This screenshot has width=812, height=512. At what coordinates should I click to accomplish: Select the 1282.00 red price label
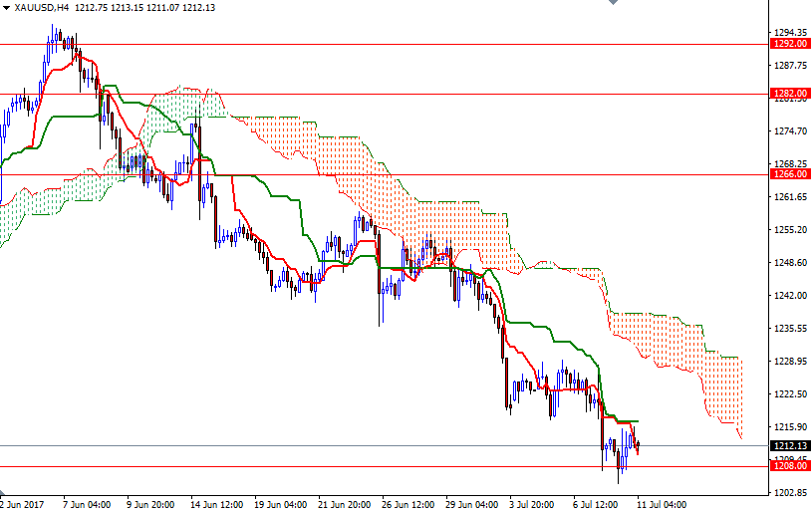coord(790,94)
